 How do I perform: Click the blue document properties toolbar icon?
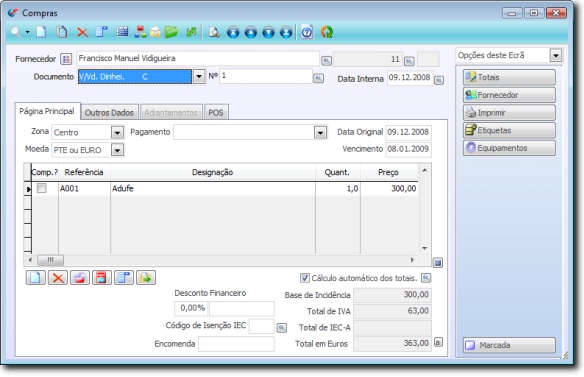pos(101,32)
